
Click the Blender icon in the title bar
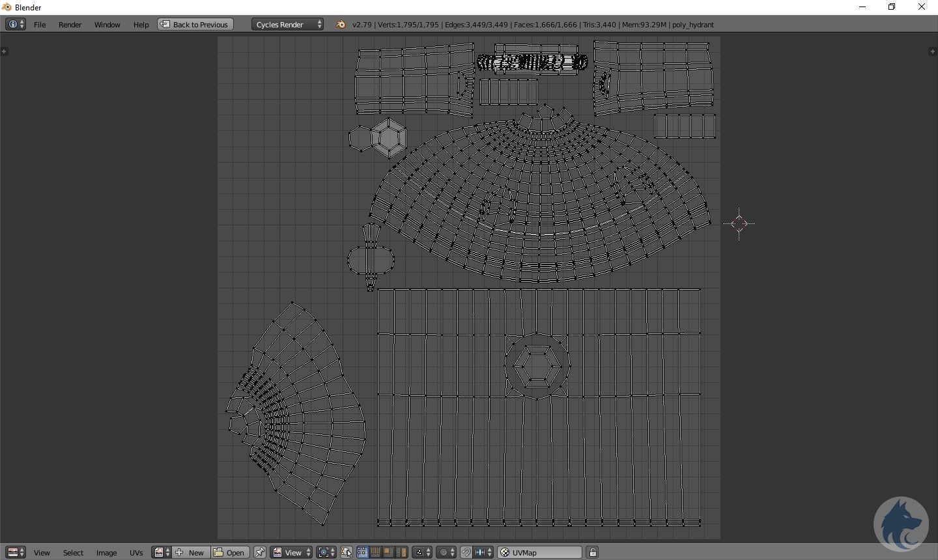pyautogui.click(x=7, y=7)
